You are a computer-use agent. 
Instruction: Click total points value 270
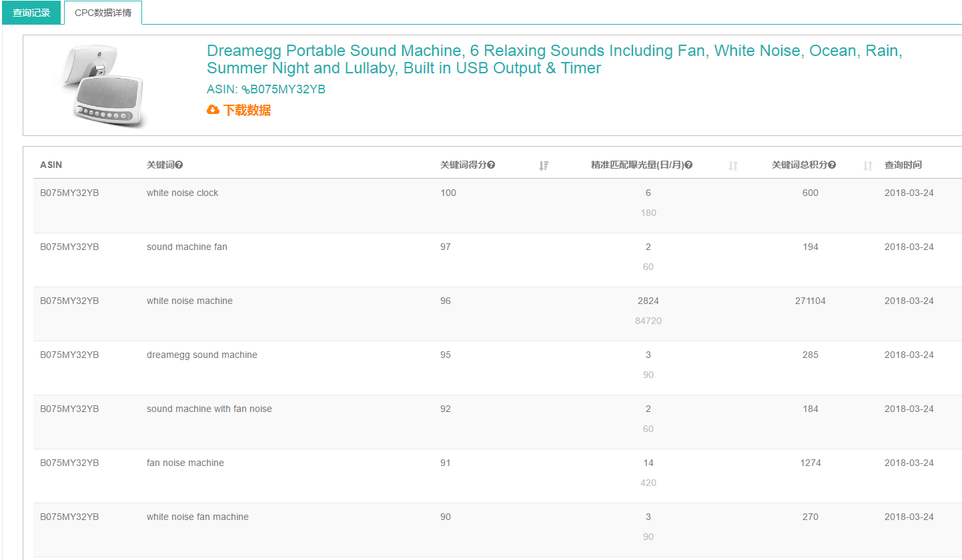coord(811,517)
